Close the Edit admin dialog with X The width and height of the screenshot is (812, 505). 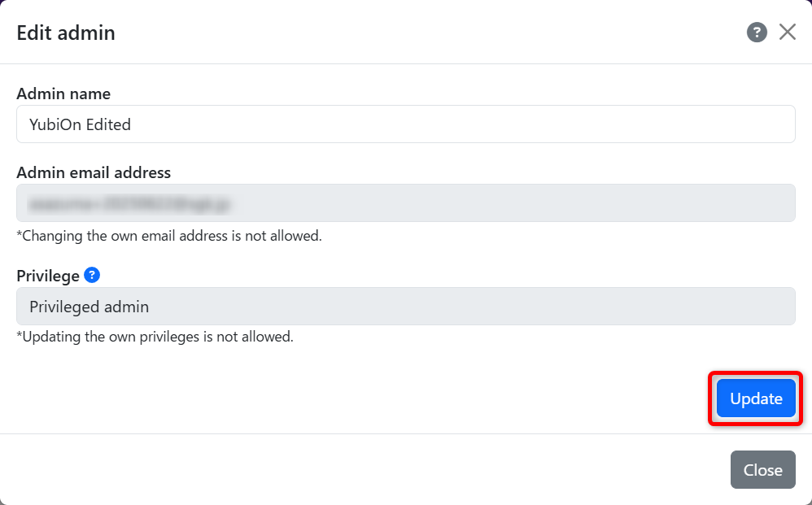[x=787, y=32]
